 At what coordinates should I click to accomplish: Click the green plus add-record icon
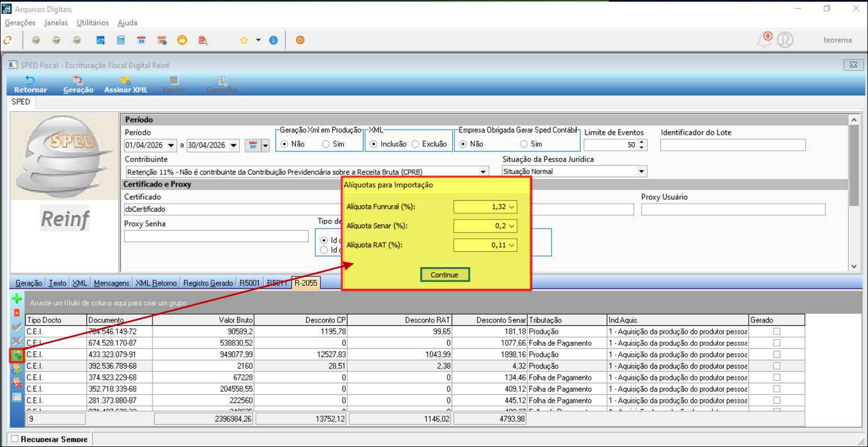[x=17, y=299]
